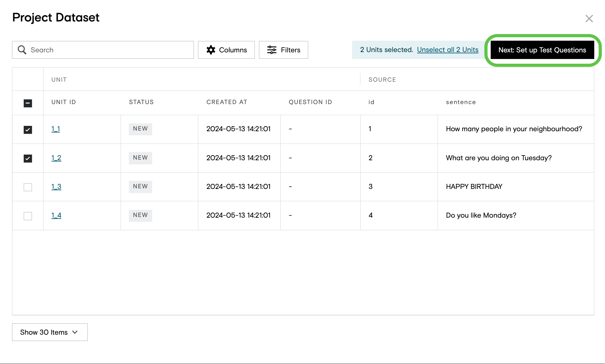Open unit 1_4 link
The height and width of the screenshot is (364, 605).
pos(56,215)
